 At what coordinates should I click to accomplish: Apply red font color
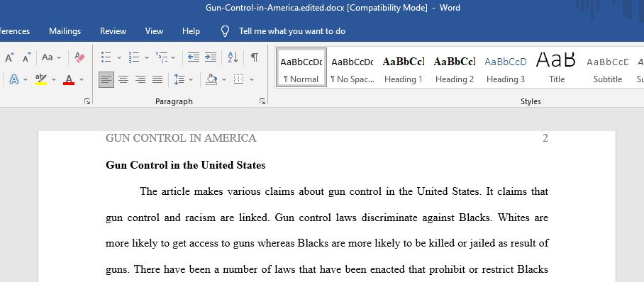69,79
